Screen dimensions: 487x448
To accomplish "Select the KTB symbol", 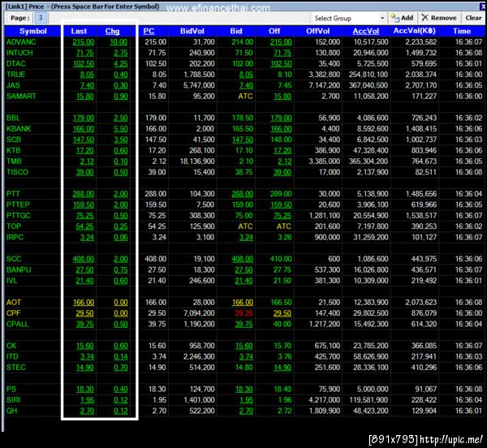I will point(13,151).
